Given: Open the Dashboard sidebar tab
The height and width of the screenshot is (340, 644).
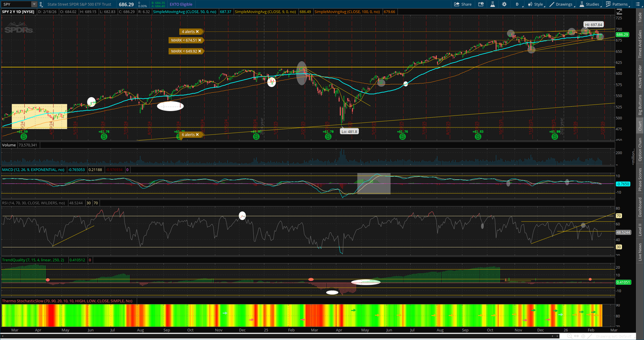Looking at the screenshot, I should [x=639, y=208].
